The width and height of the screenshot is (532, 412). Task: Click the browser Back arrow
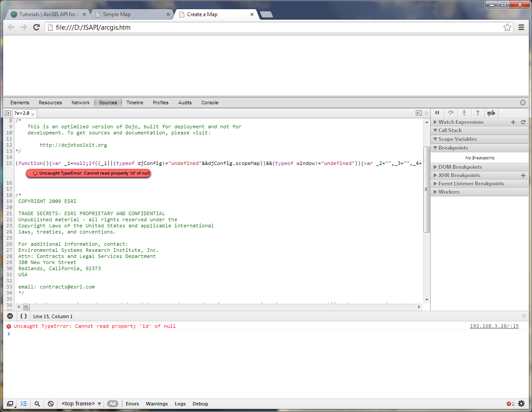(x=11, y=27)
